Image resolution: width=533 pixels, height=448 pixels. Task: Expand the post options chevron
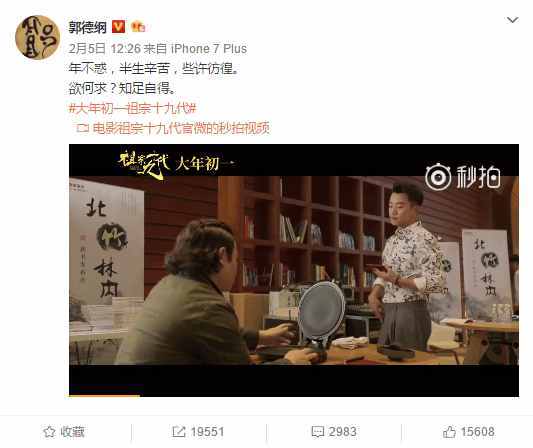[512, 20]
